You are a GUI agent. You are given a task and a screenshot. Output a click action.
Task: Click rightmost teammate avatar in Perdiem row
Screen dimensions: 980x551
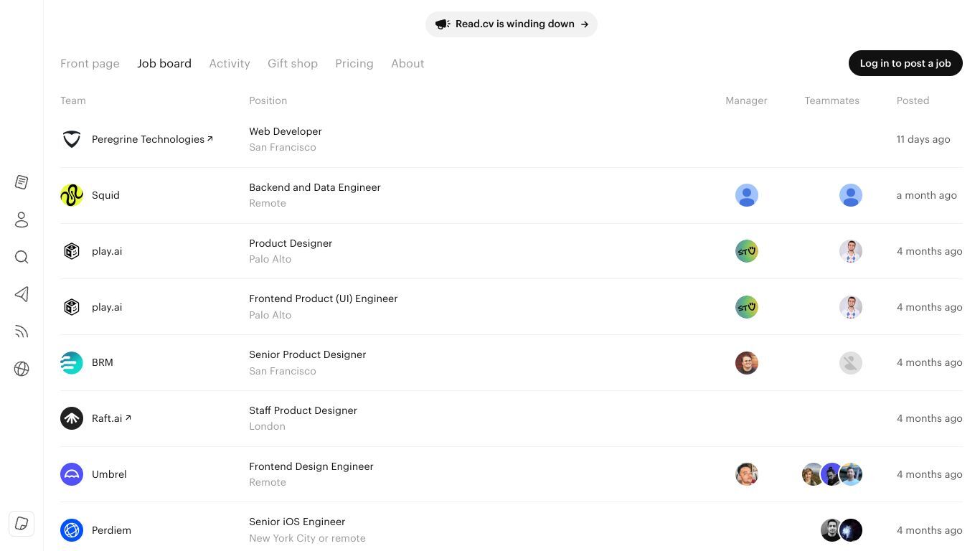(x=851, y=530)
